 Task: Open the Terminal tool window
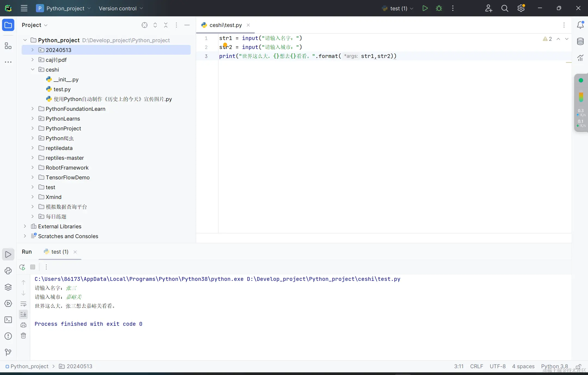pyautogui.click(x=8, y=320)
